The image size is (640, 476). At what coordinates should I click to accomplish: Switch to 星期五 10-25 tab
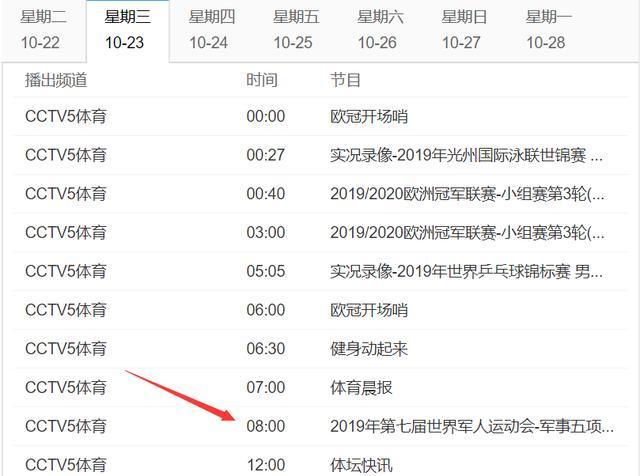click(x=296, y=30)
